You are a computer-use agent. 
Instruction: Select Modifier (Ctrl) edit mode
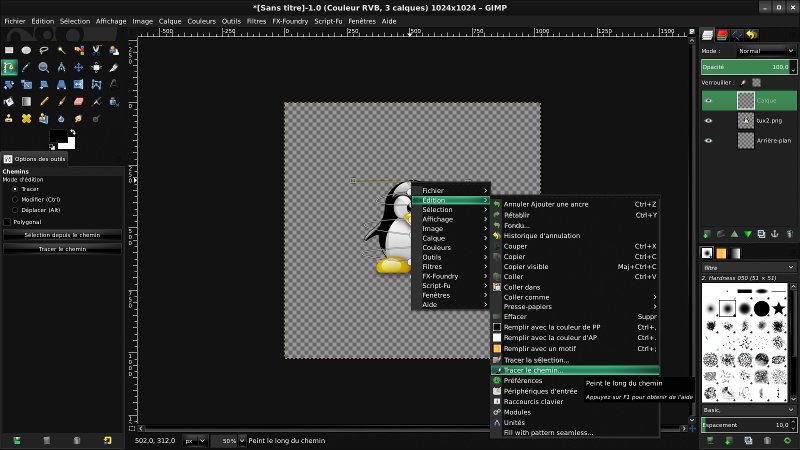pos(36,199)
